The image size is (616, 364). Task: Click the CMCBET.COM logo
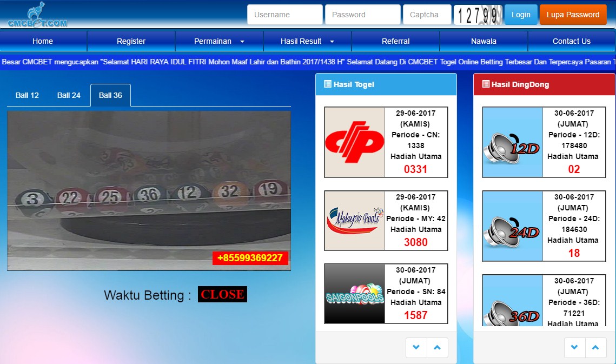37,15
